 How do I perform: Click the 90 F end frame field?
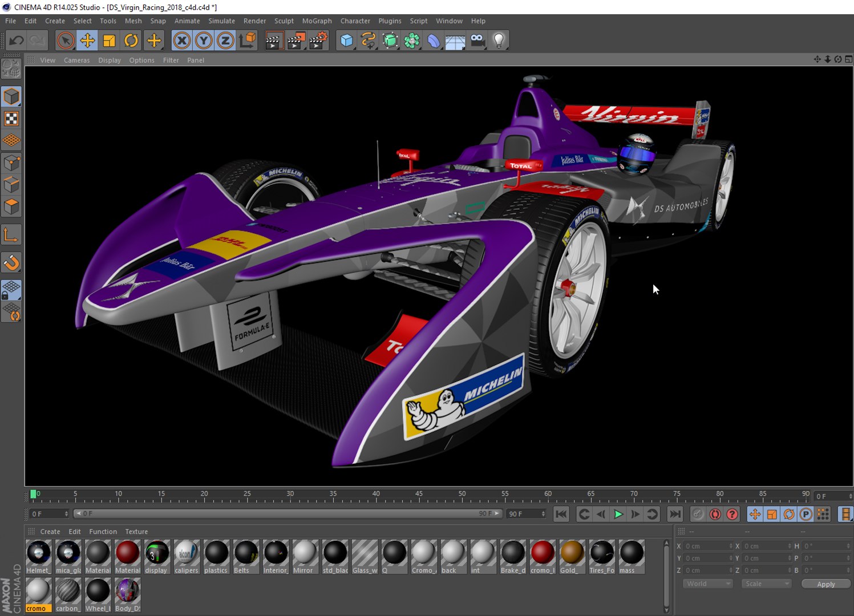[x=527, y=514]
